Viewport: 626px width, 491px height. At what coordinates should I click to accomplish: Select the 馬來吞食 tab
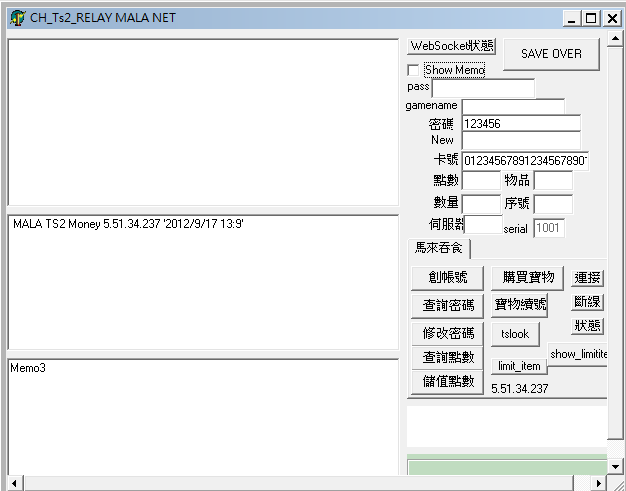(x=439, y=248)
